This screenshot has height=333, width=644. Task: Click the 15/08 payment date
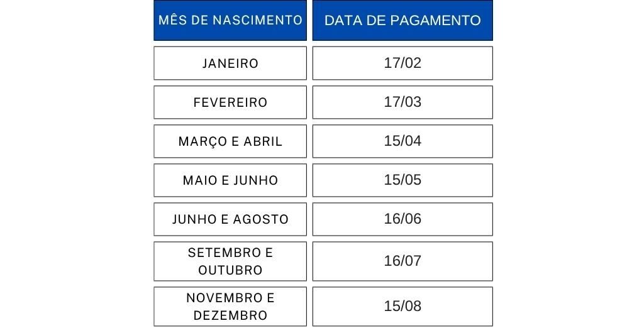[402, 307]
